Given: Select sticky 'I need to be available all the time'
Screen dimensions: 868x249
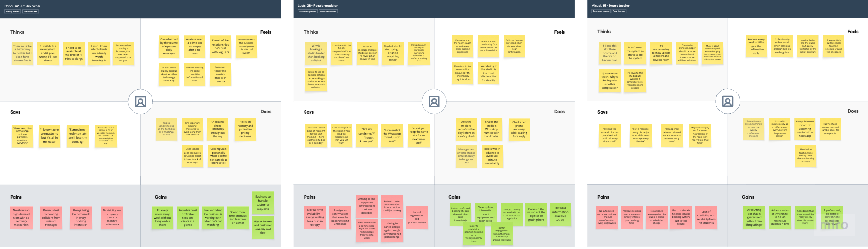Looking at the screenshot, I should pos(74,53).
